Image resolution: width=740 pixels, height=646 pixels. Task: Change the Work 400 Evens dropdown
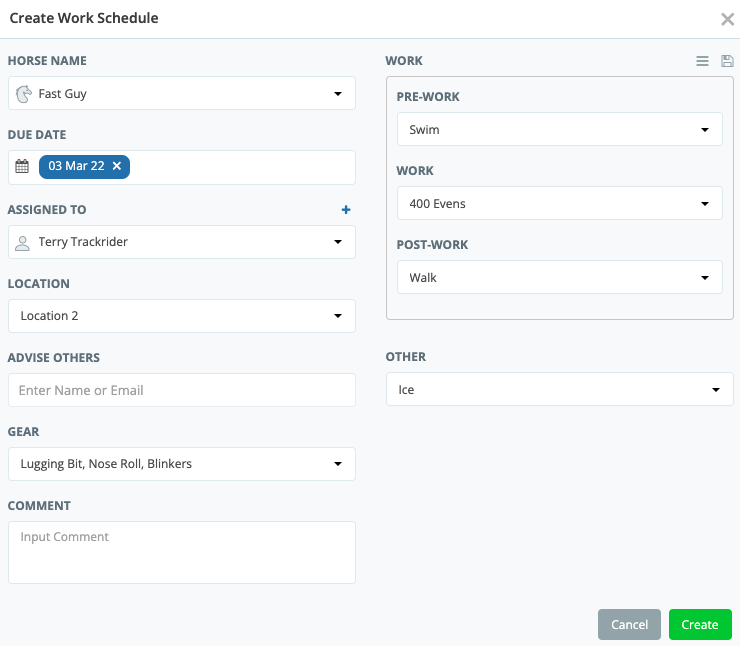pyautogui.click(x=704, y=204)
